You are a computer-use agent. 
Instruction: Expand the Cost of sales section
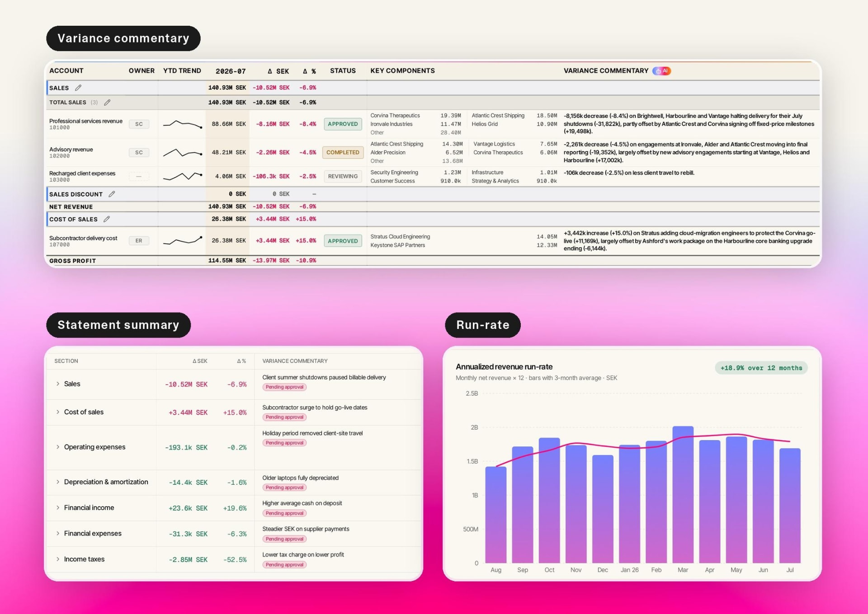58,412
